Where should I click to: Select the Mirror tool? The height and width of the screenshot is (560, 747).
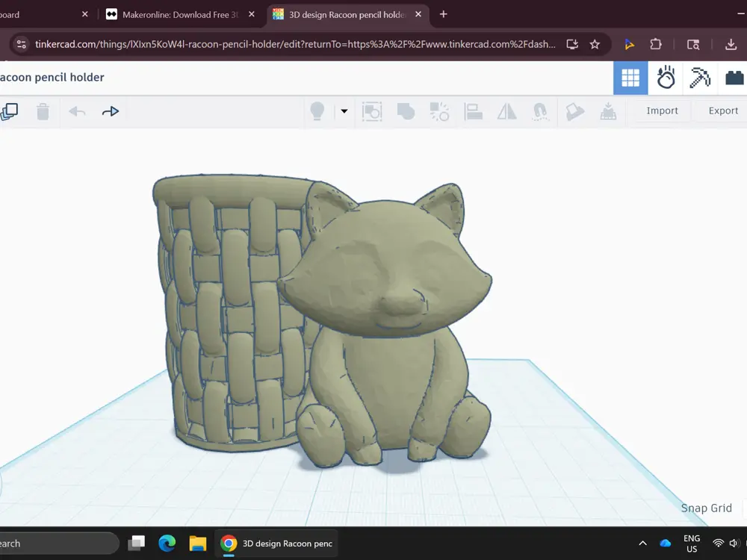pos(507,111)
